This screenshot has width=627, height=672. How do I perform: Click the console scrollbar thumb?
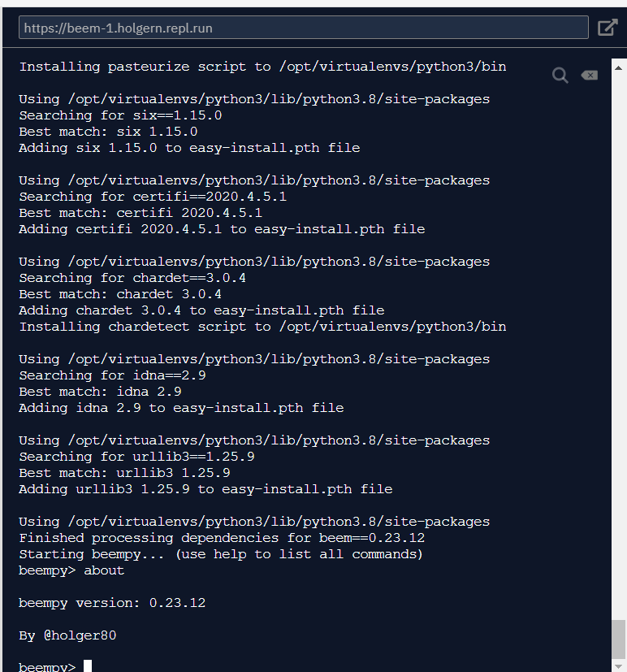click(x=618, y=639)
